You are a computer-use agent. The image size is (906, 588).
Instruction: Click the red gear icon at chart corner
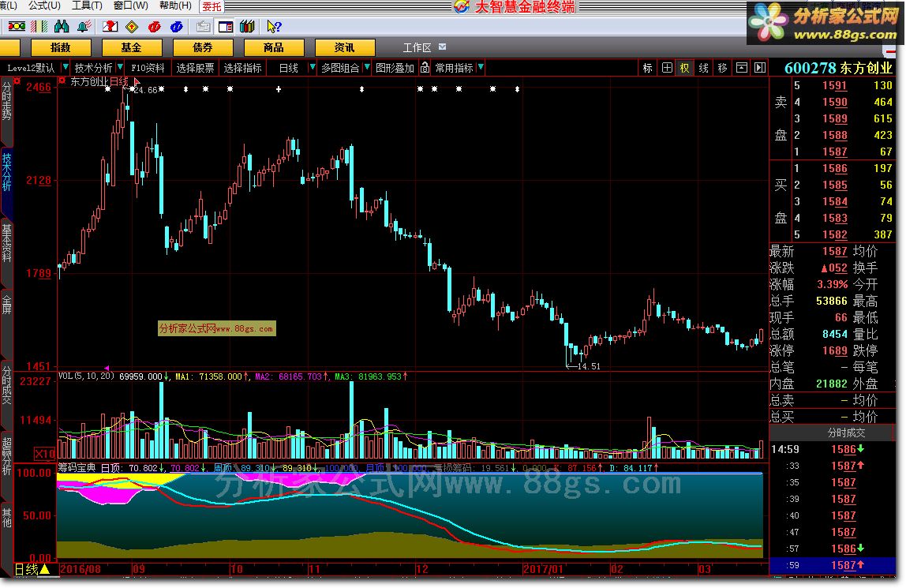(x=17, y=81)
